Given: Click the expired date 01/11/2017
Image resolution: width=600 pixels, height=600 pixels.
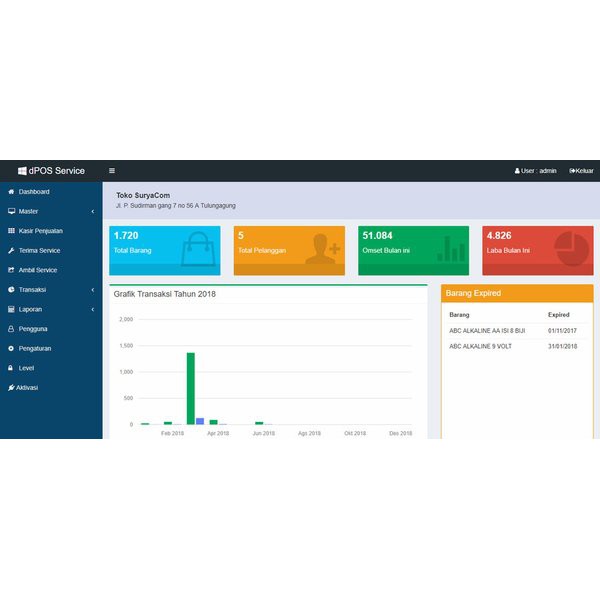Looking at the screenshot, I should pyautogui.click(x=562, y=331).
